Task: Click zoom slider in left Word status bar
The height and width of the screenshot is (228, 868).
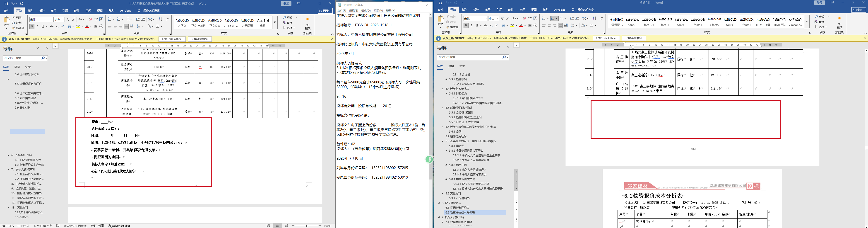Action: pos(306,226)
